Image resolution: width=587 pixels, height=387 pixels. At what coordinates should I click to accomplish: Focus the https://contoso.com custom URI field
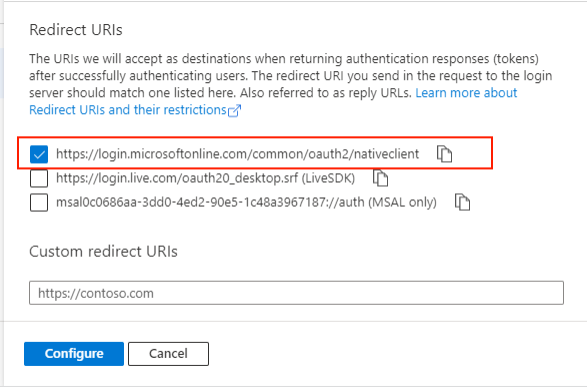click(296, 293)
